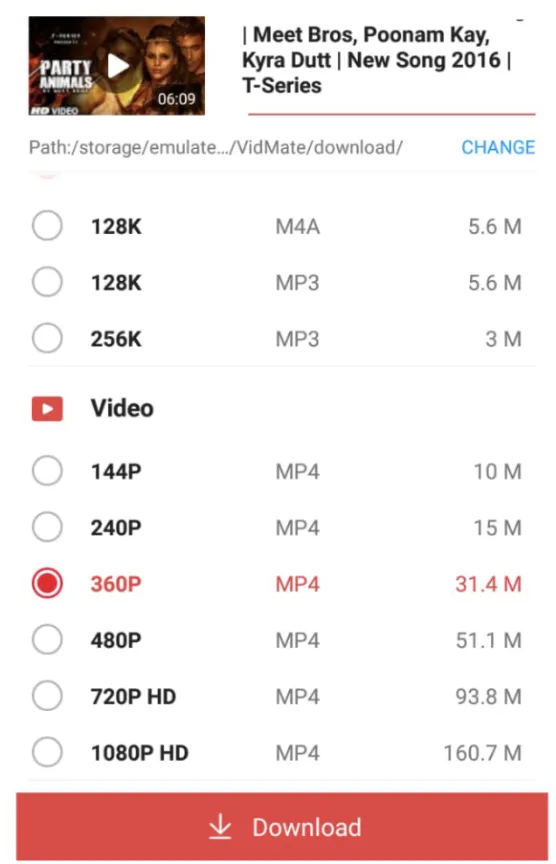Viewport: 556px width, 864px height.
Task: Click the storage path text
Action: (215, 148)
